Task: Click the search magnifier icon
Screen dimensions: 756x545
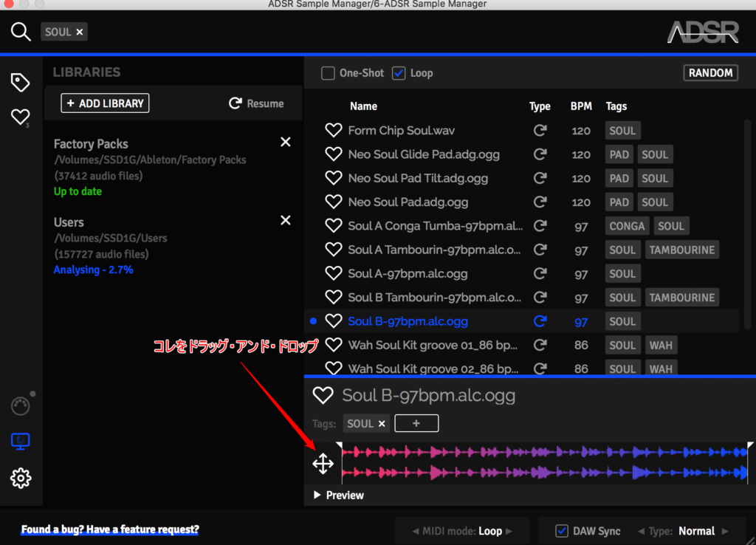Action: coord(21,32)
